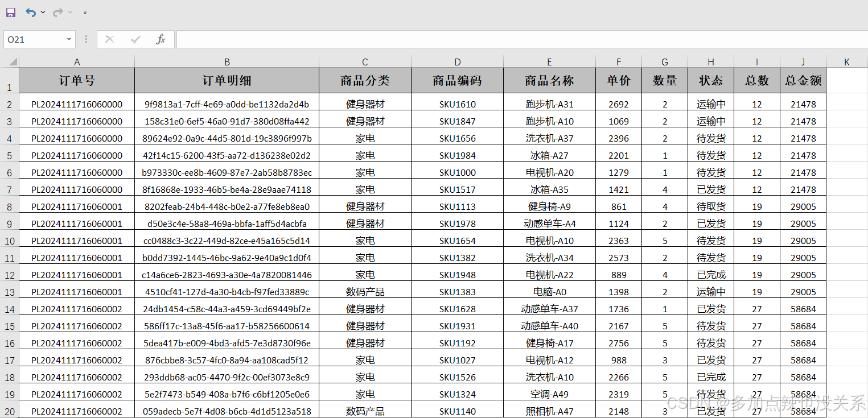Click the 订单号 header cell

point(77,81)
